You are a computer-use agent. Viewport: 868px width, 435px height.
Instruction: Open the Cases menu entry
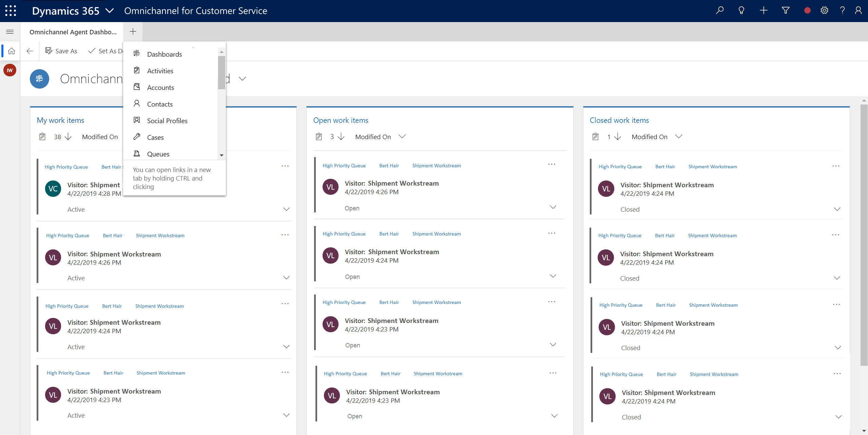tap(155, 137)
